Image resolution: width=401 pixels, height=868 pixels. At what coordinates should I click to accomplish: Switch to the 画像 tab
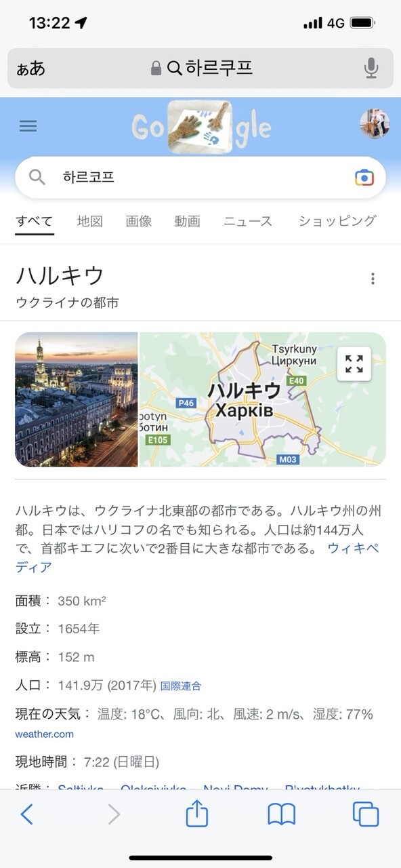pos(138,221)
